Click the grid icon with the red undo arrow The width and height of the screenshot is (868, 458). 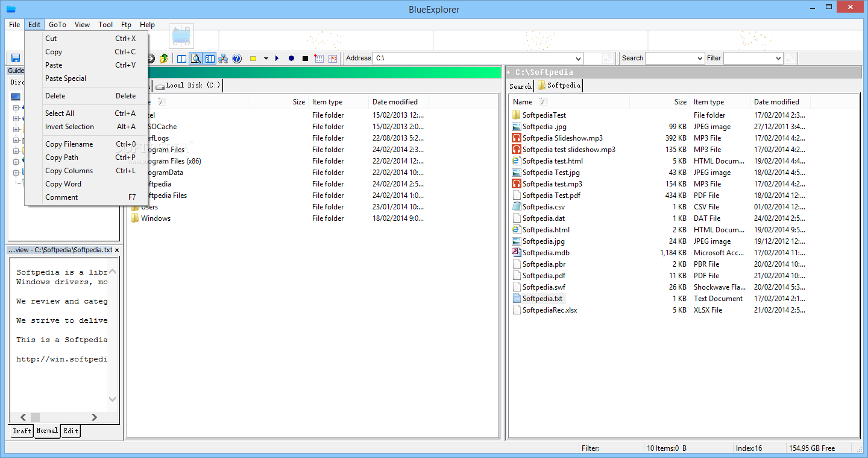click(333, 59)
